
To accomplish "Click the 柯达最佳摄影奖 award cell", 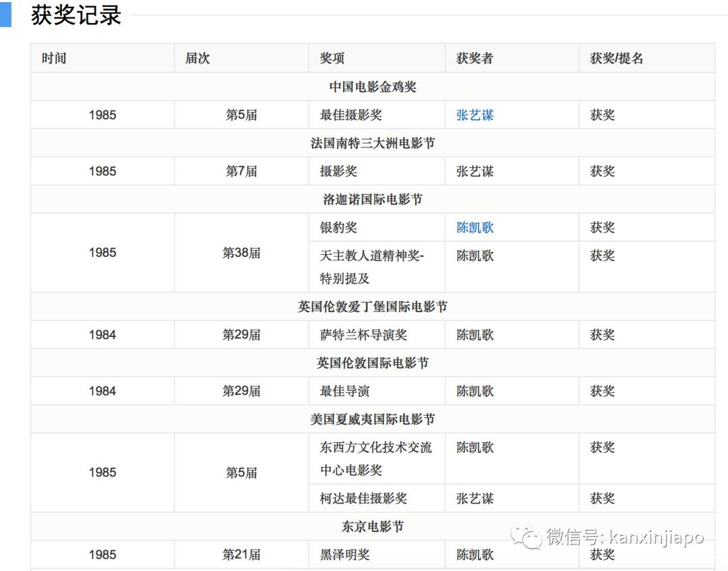I will click(363, 499).
